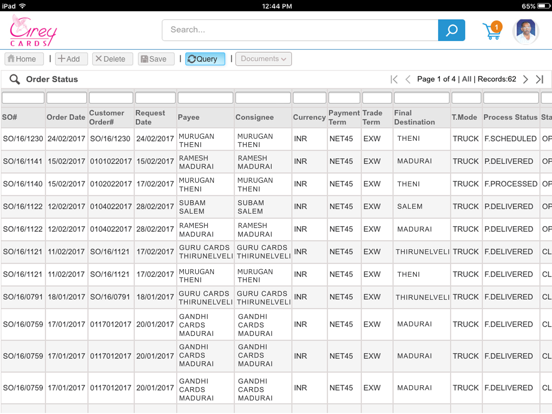
Task: Click the F.SCHEDULED status cell
Action: point(511,139)
